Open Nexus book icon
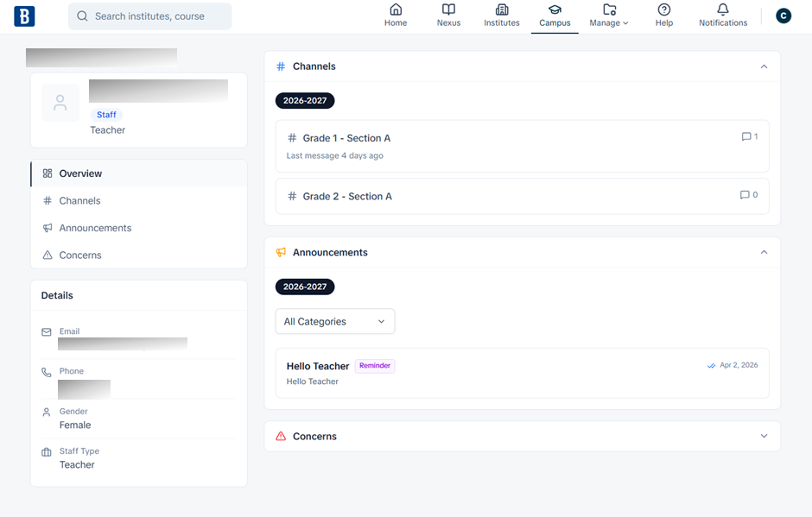812x517 pixels. click(448, 10)
